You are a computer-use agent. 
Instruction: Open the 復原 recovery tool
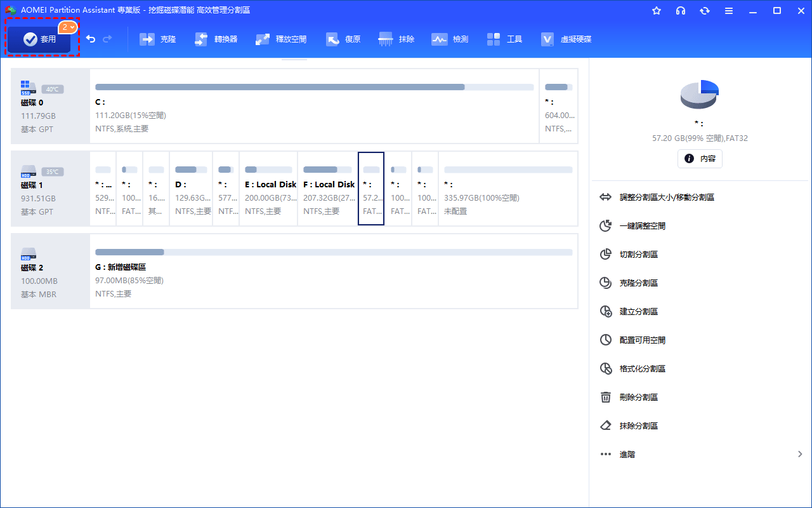coord(343,39)
